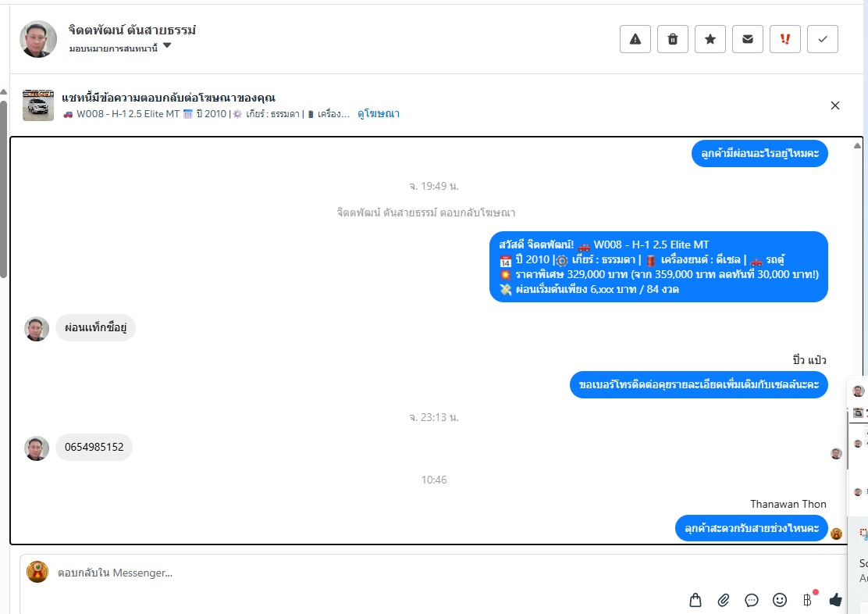The width and height of the screenshot is (868, 614).
Task: Open saved replies via the speech bubble icon
Action: point(751,600)
